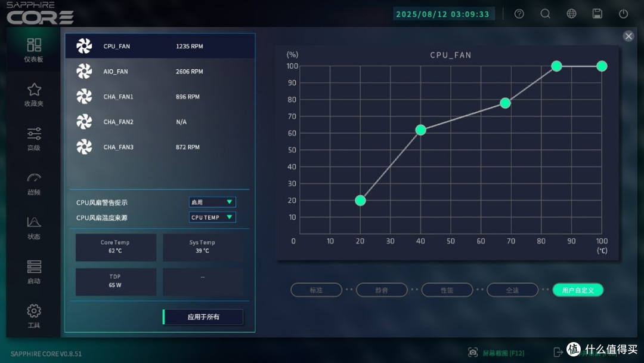This screenshot has height=363, width=644.
Task: Click the AIO_FAN fan icon
Action: pyautogui.click(x=84, y=71)
